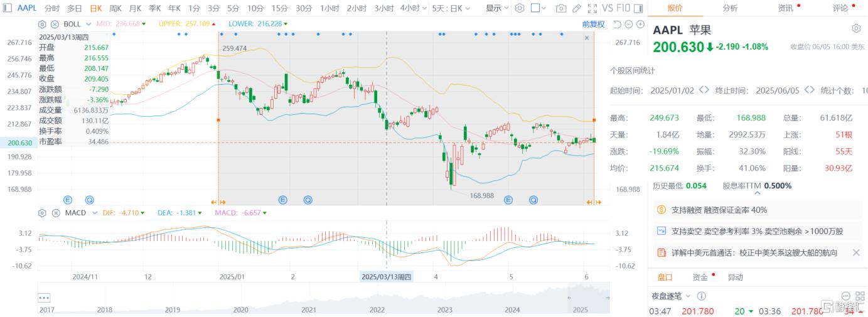Dismiss the US-China call news banner
The image size is (868, 317).
point(856,252)
